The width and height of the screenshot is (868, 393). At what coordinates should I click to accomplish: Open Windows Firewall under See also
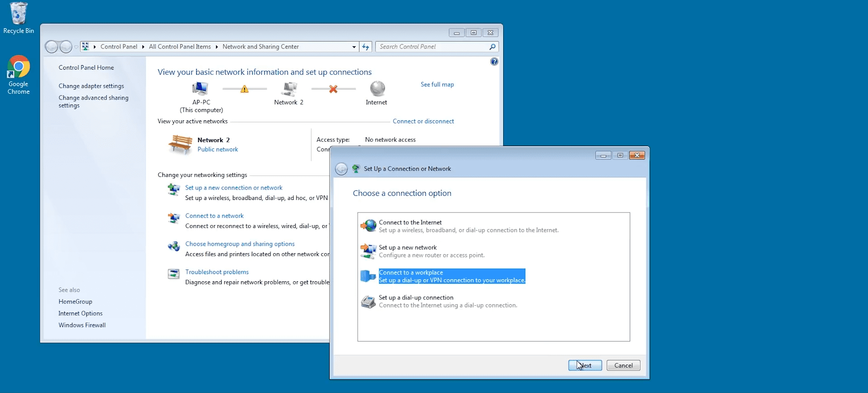coord(82,325)
